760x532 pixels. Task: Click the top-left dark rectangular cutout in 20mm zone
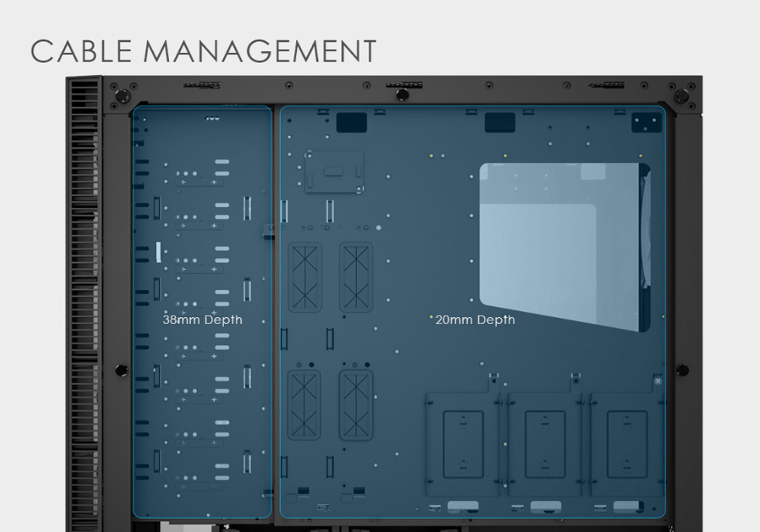pos(352,122)
